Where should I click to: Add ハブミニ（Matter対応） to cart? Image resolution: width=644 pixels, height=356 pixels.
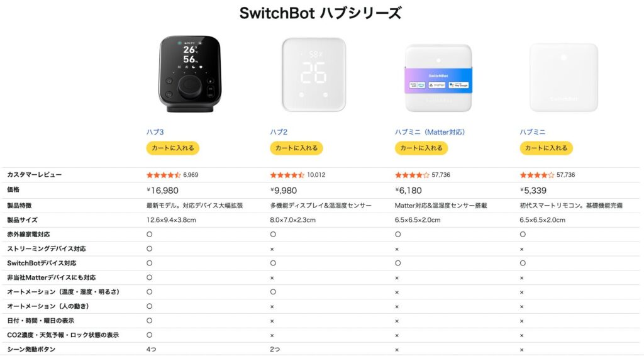coord(421,148)
